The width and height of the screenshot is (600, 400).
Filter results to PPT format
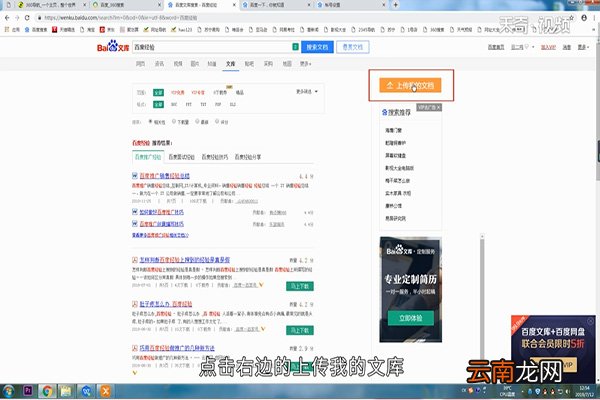pos(189,104)
